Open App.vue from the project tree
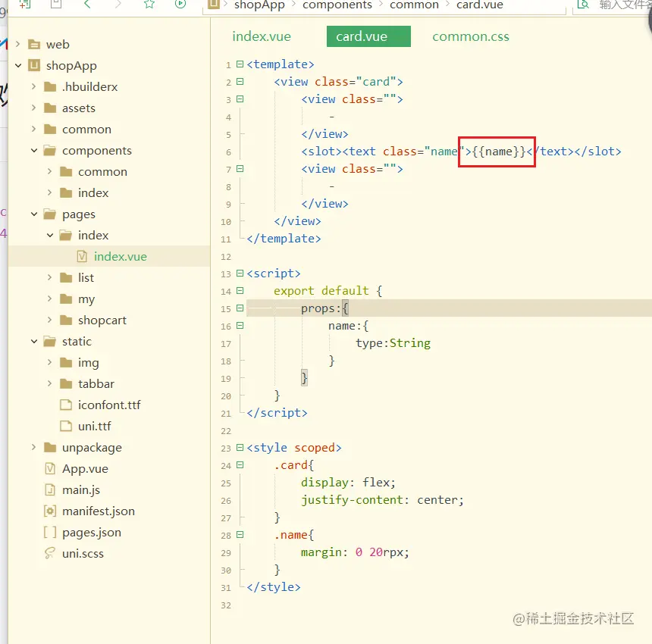The height and width of the screenshot is (644, 652). coord(85,469)
